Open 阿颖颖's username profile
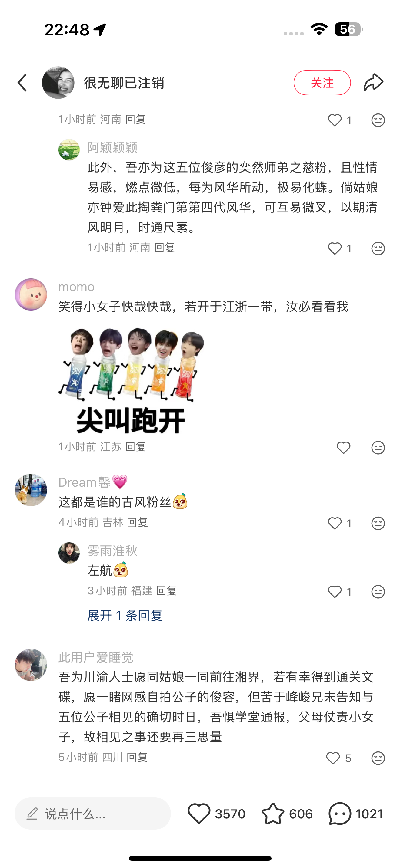400x868 pixels. [112, 148]
